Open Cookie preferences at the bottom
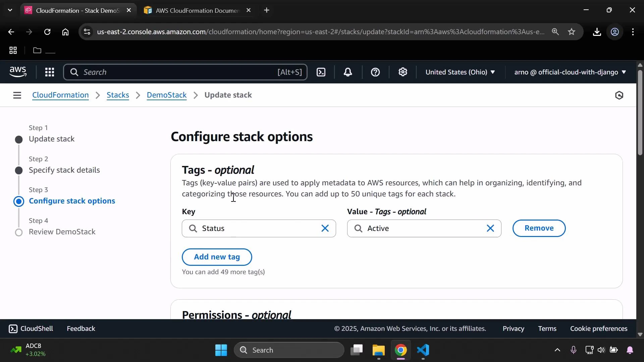 point(599,328)
